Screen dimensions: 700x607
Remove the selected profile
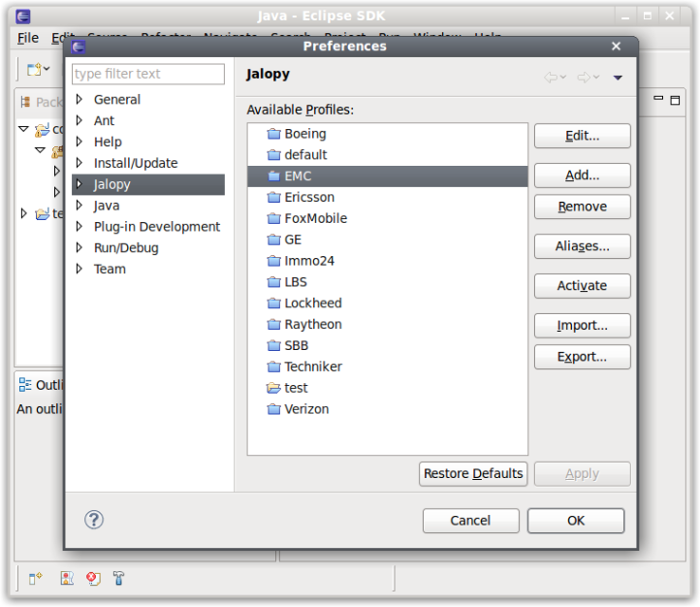(x=582, y=207)
